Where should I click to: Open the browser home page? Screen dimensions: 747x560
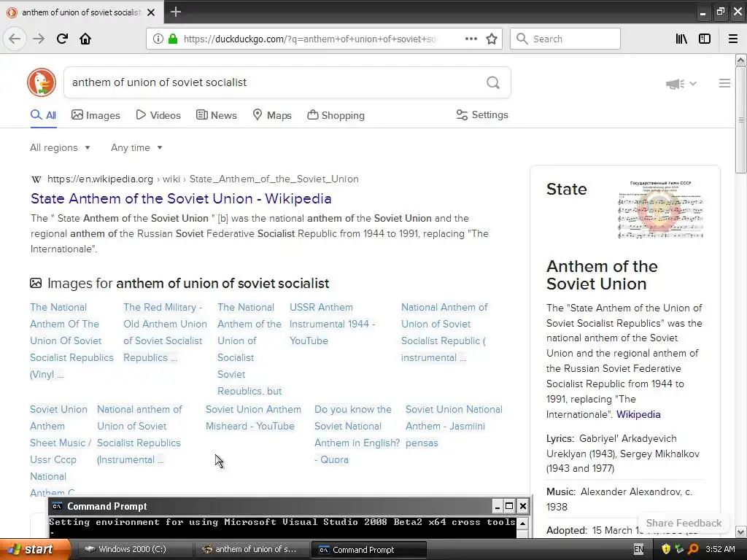point(85,39)
